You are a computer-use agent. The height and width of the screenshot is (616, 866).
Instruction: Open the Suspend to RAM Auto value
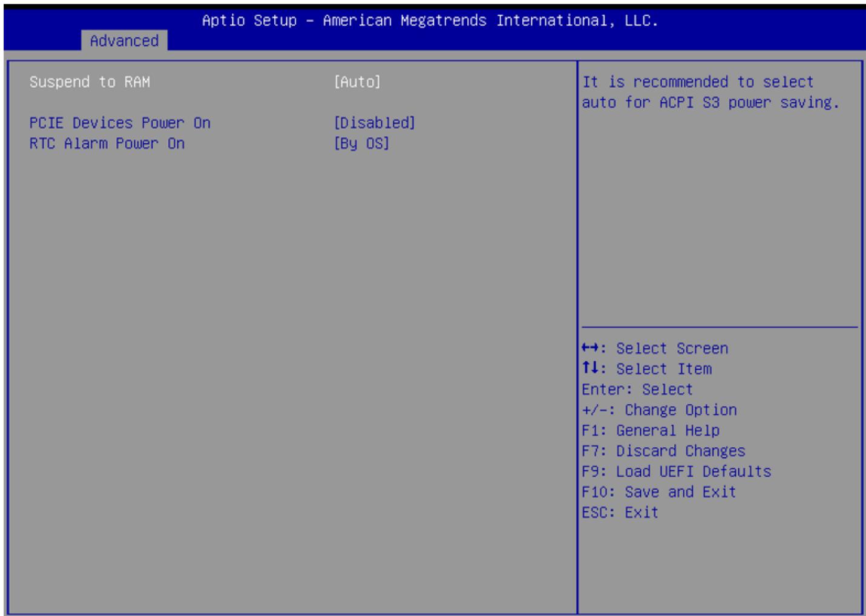[x=357, y=82]
